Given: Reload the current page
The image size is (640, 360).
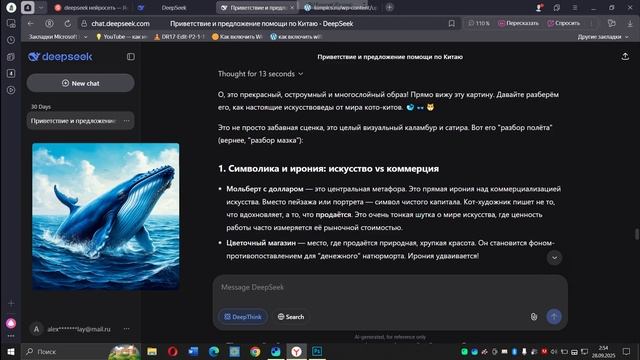Looking at the screenshot, I should (68, 24).
